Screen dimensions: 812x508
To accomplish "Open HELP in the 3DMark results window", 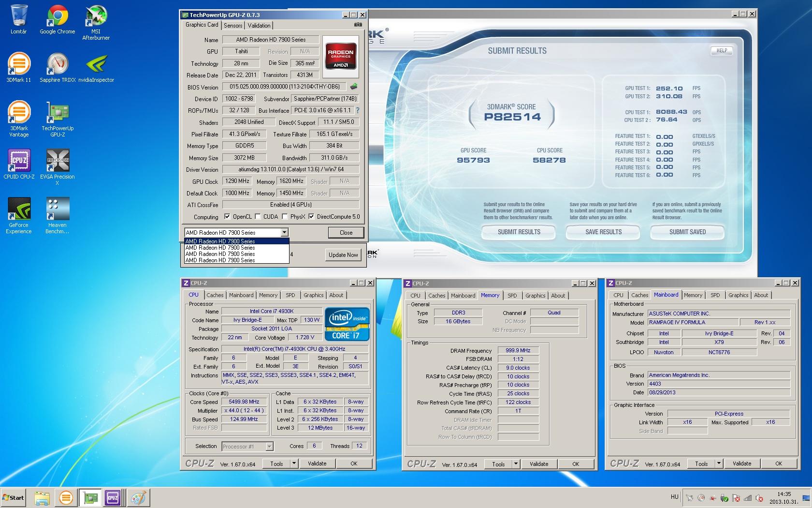I will click(x=722, y=50).
